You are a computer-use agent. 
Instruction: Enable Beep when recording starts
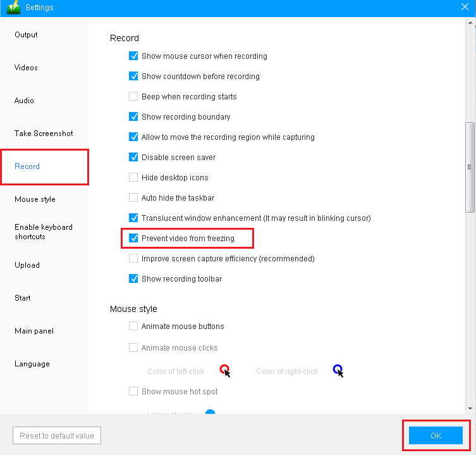133,96
